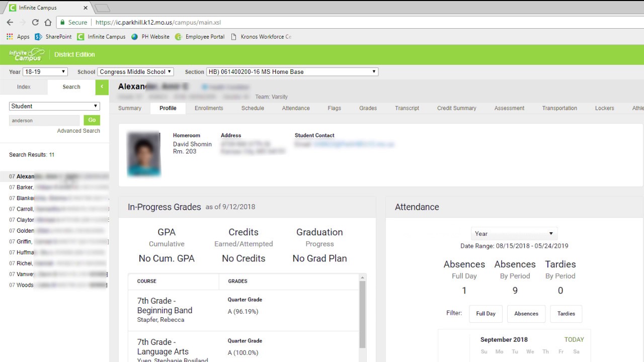Open the SharePoint bookmark
Viewport: 644px width, 362px height.
[53, 37]
